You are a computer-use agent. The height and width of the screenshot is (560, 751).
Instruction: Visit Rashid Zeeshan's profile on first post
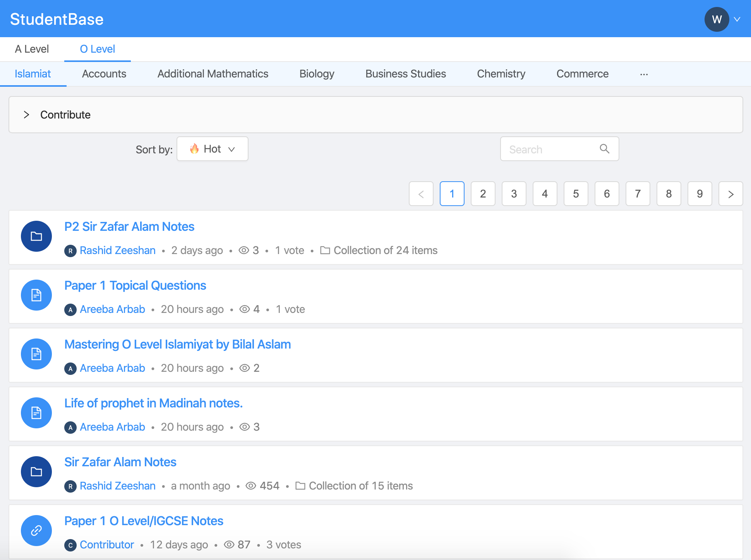117,251
